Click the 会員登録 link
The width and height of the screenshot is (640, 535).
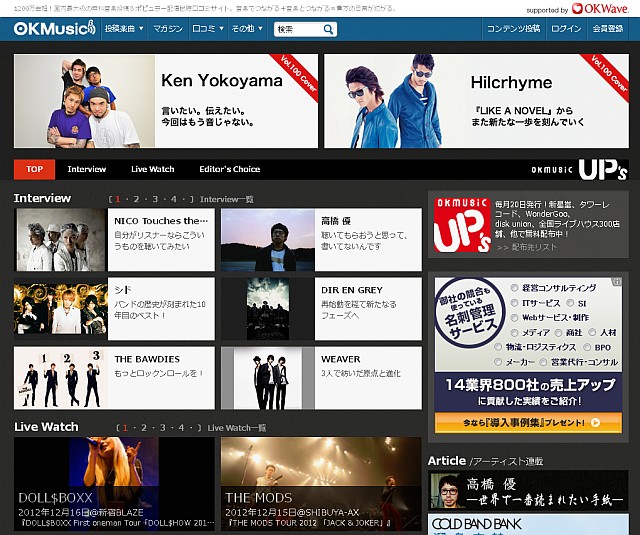click(608, 29)
